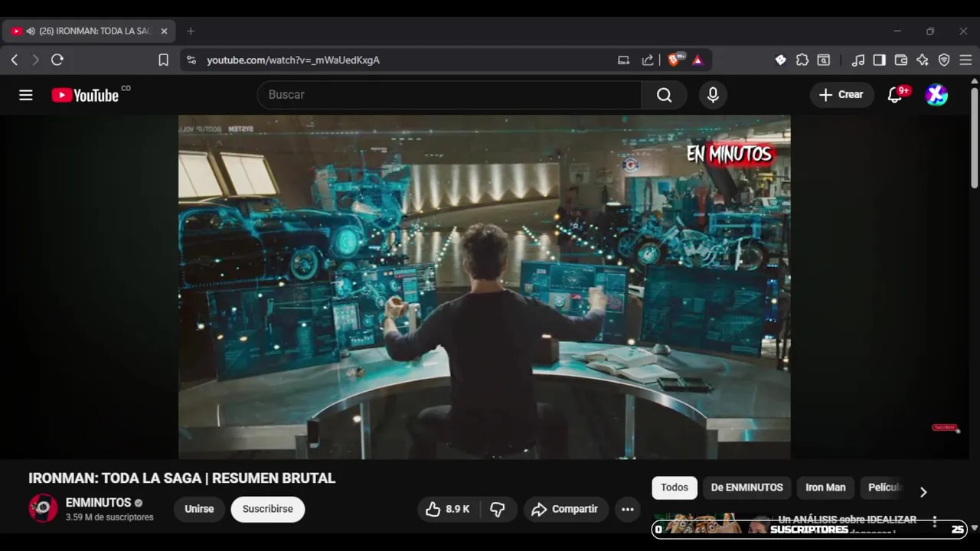This screenshot has height=551, width=980.
Task: Like the video showing 8.9 K
Action: coord(447,509)
